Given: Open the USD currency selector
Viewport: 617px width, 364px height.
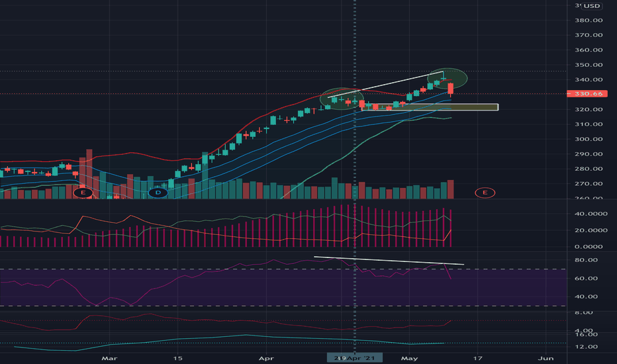Looking at the screenshot, I should (591, 6).
